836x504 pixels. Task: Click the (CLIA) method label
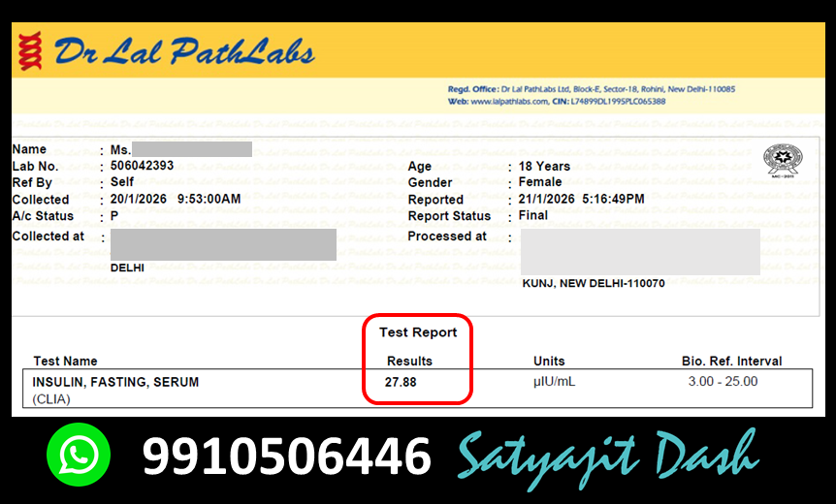51,399
